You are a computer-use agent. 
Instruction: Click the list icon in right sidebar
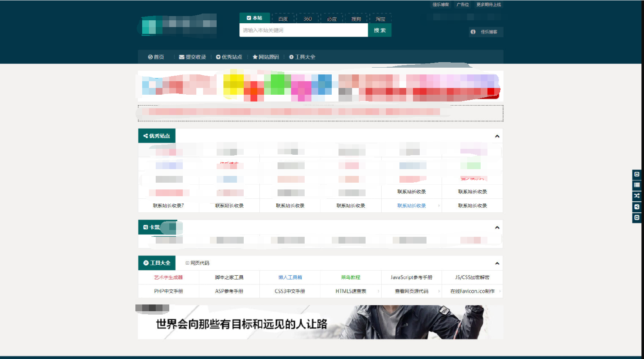coord(637,185)
